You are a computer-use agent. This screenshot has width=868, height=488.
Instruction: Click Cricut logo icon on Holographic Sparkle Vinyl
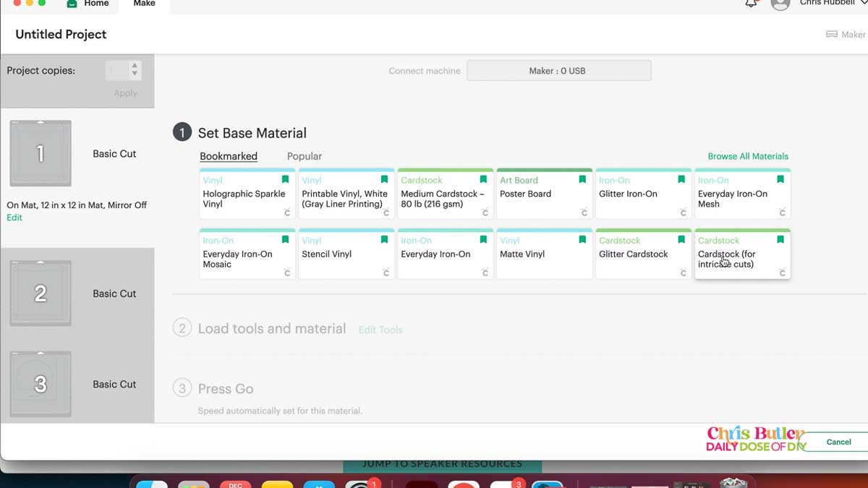coord(287,213)
